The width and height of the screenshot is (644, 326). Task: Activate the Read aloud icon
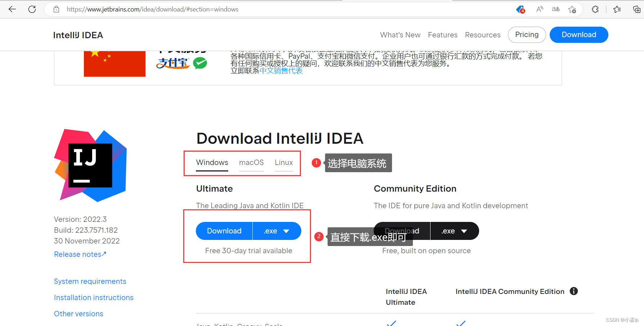tap(539, 9)
